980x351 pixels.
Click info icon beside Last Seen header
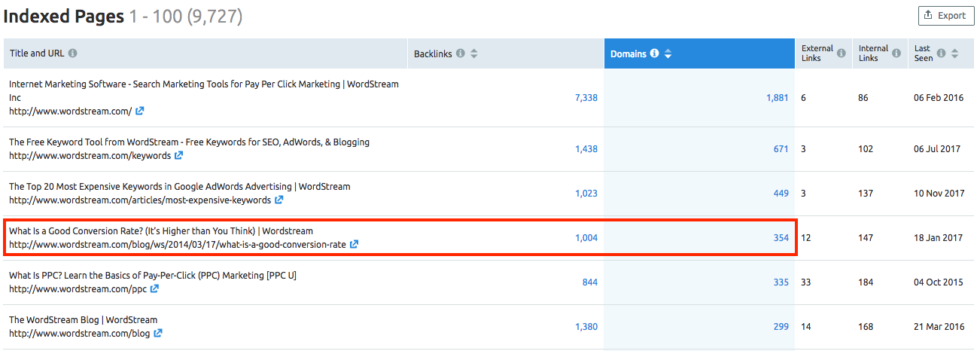click(942, 53)
